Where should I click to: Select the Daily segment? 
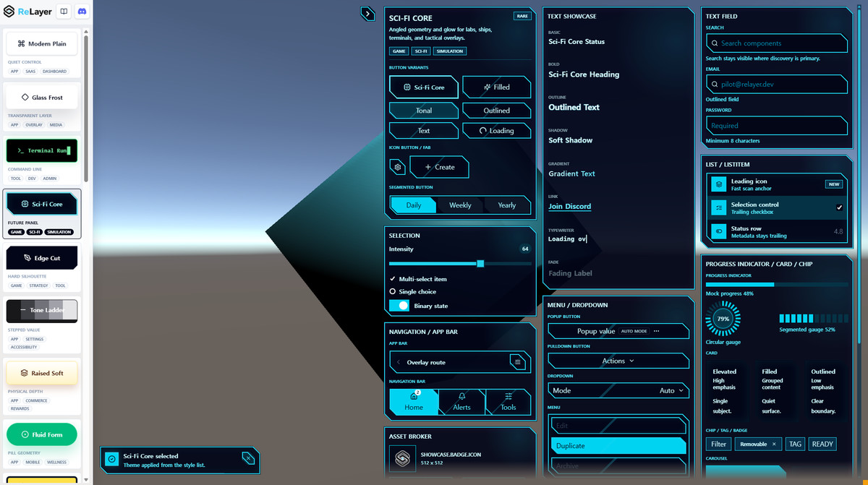pyautogui.click(x=414, y=205)
